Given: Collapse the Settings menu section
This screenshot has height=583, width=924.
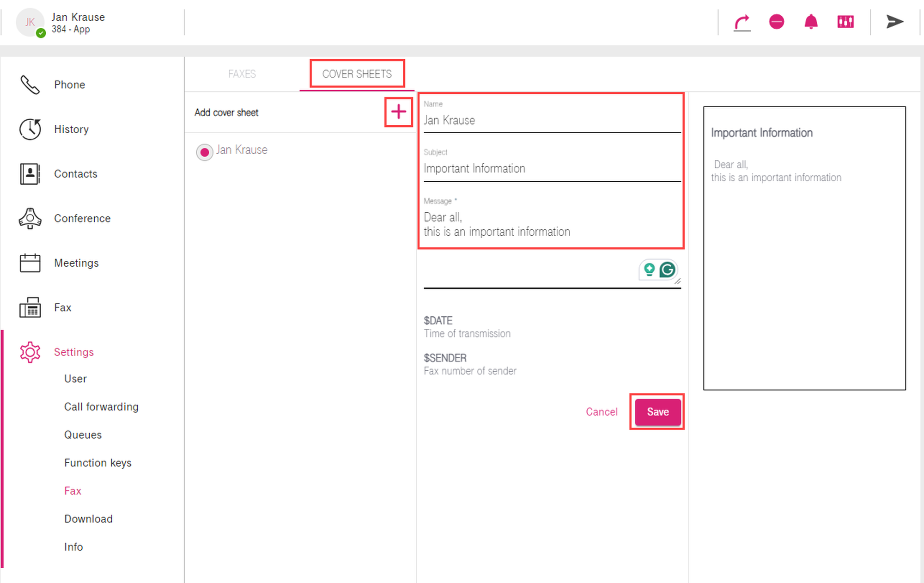Looking at the screenshot, I should tap(73, 352).
